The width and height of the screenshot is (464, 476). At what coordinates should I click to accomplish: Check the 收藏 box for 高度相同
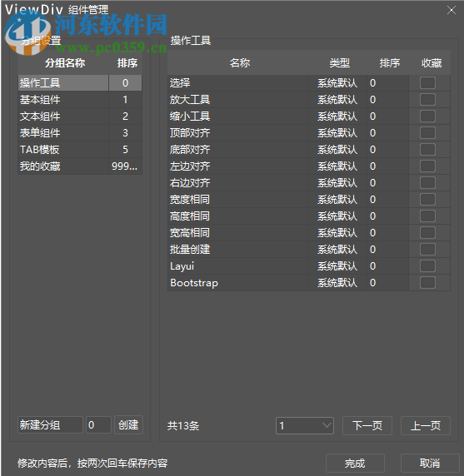(x=427, y=216)
